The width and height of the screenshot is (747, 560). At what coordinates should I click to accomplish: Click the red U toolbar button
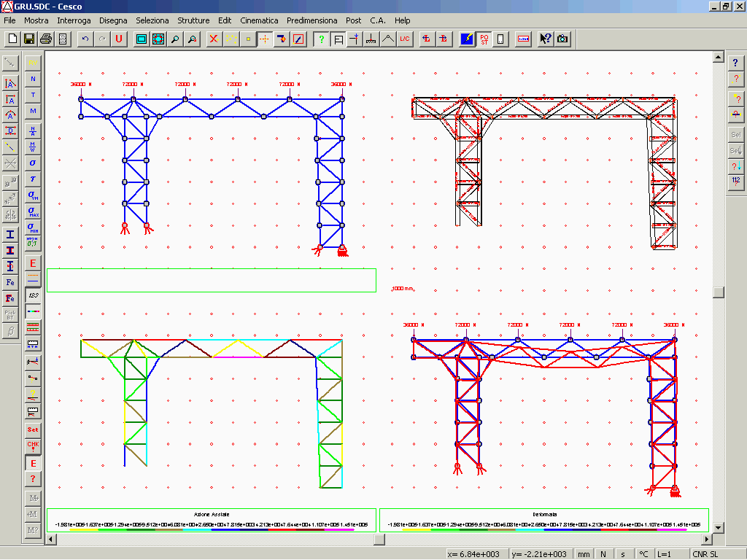coord(118,39)
